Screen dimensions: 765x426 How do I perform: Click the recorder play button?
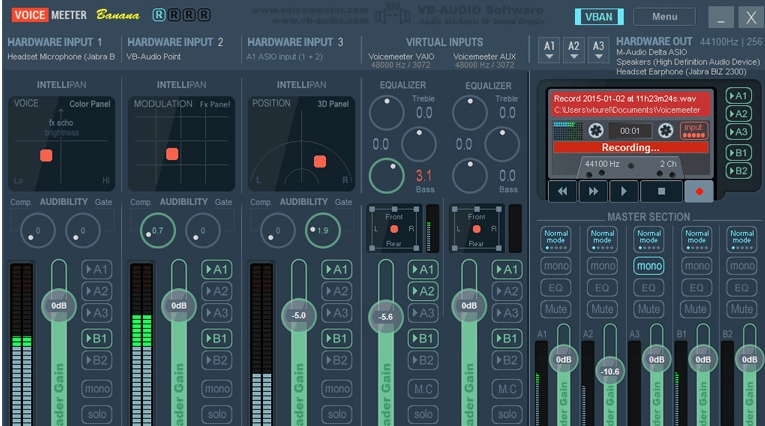coord(626,190)
